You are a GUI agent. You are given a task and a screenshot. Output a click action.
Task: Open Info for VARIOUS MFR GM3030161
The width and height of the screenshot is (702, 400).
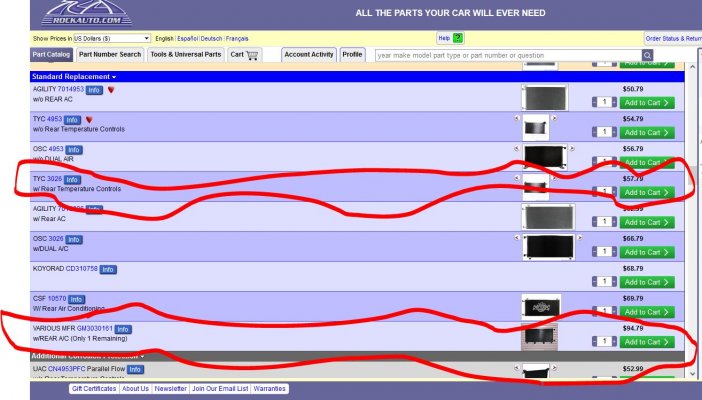(x=123, y=329)
